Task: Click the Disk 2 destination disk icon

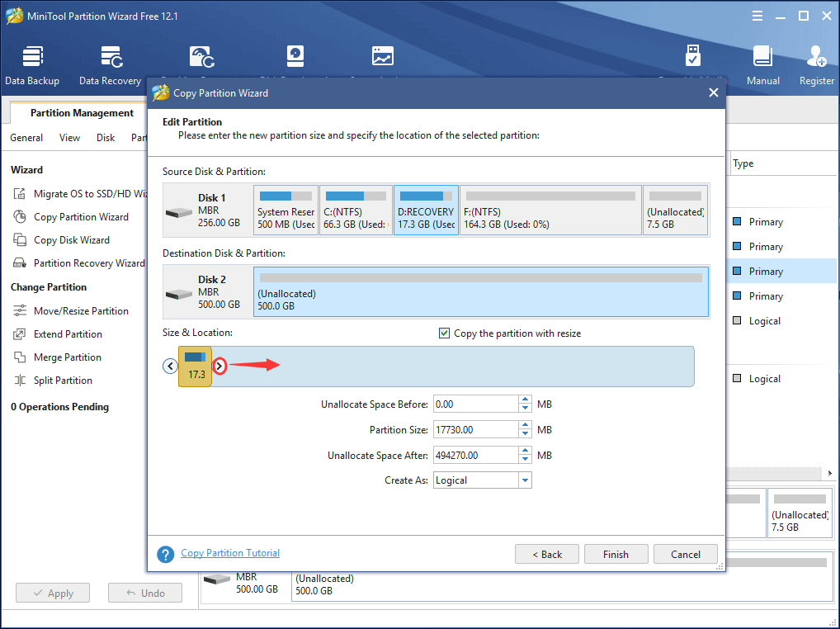Action: tap(179, 294)
